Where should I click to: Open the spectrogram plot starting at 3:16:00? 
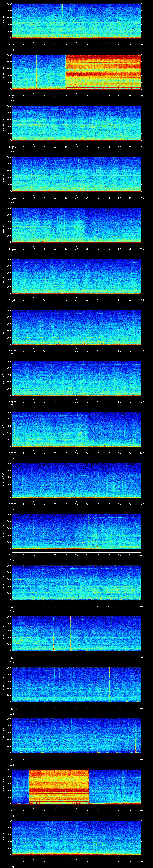click(77, 123)
